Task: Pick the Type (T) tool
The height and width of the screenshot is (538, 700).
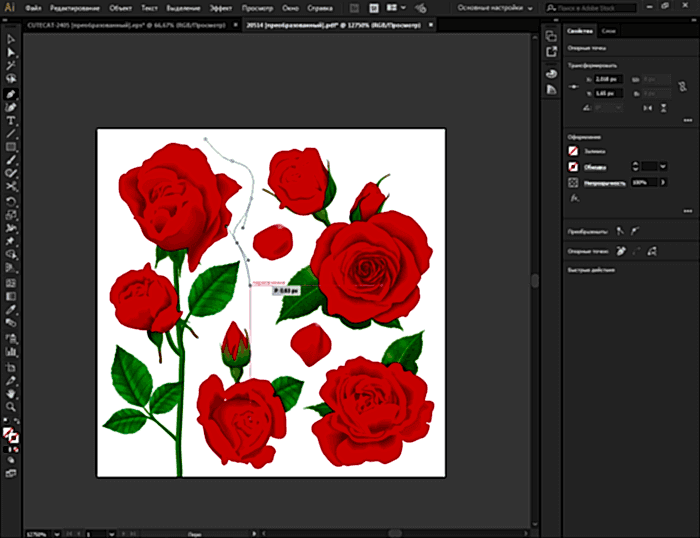Action: pos(11,120)
